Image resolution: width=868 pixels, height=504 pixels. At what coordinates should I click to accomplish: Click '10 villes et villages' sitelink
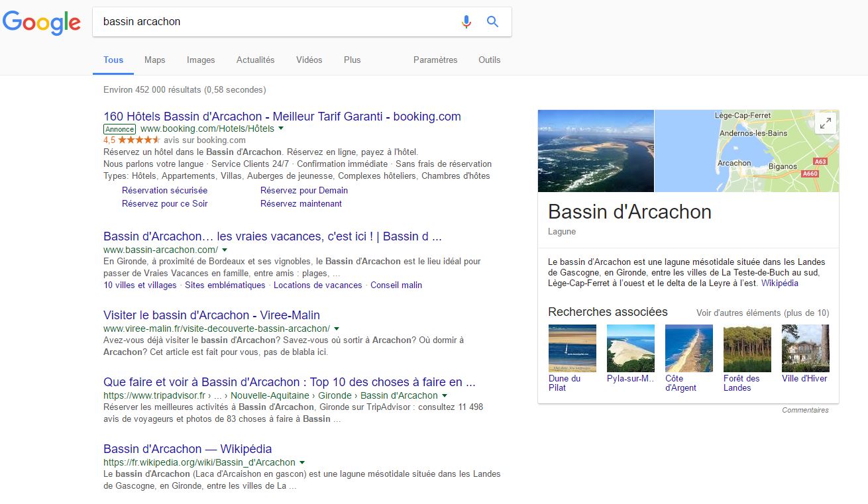[140, 285]
